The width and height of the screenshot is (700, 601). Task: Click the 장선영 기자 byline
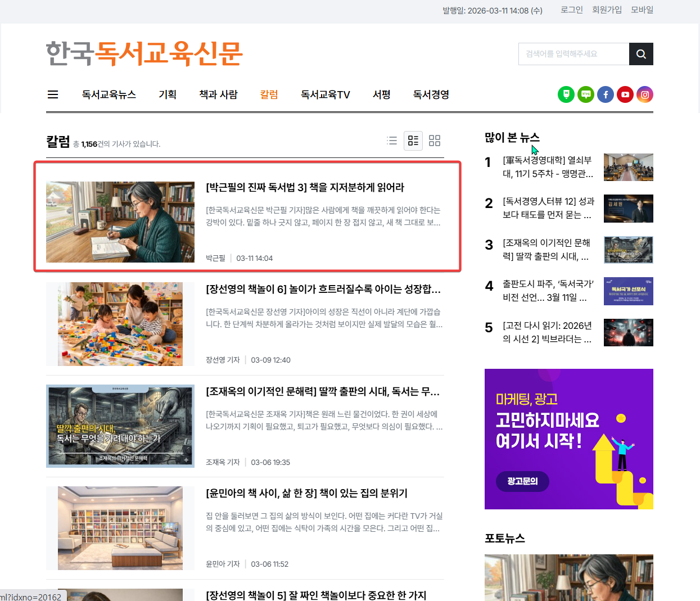(223, 360)
